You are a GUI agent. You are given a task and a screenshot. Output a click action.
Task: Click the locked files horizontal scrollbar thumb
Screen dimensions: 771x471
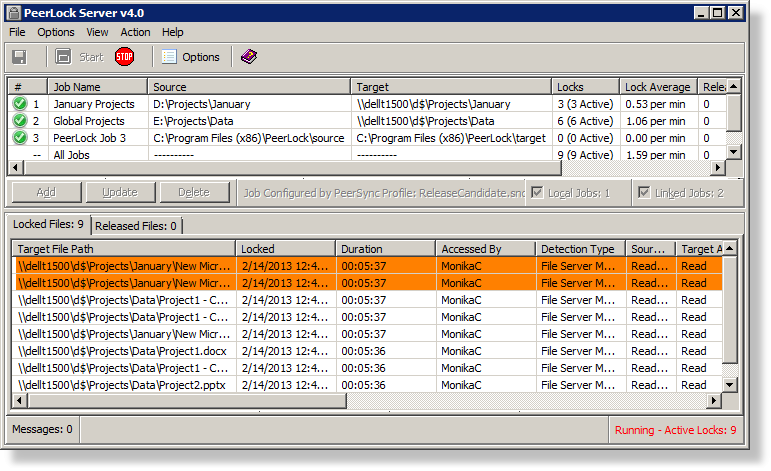coord(187,401)
